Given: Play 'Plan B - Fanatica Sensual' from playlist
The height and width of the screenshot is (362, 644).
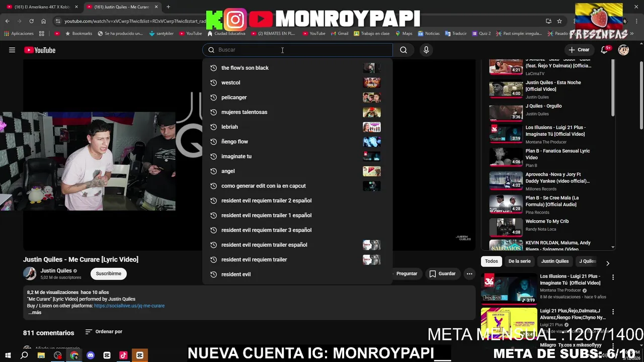Looking at the screenshot, I should (541, 157).
